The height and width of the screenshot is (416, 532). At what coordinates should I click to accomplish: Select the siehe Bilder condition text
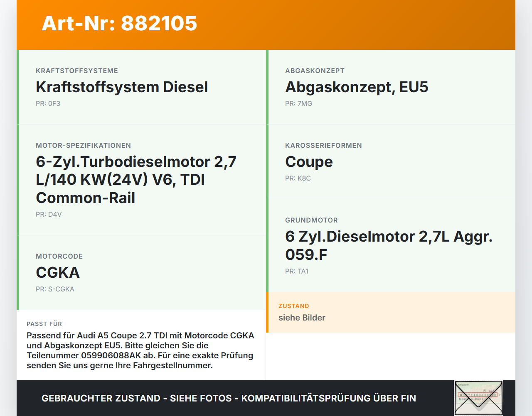click(302, 318)
